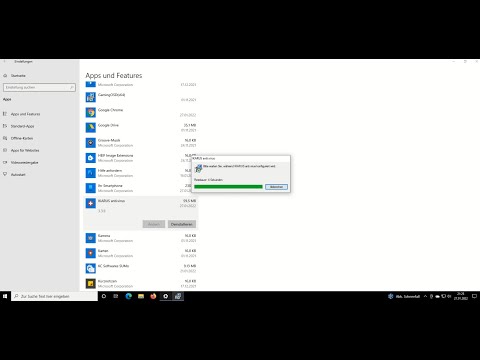Click the Settings gear taskbar icon
This screenshot has height=360, width=480.
click(166, 296)
